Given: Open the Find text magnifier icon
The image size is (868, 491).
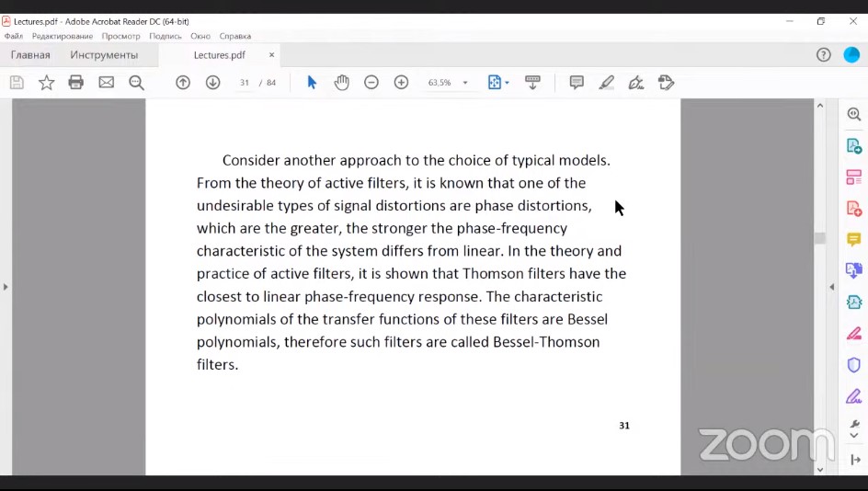Looking at the screenshot, I should (136, 83).
